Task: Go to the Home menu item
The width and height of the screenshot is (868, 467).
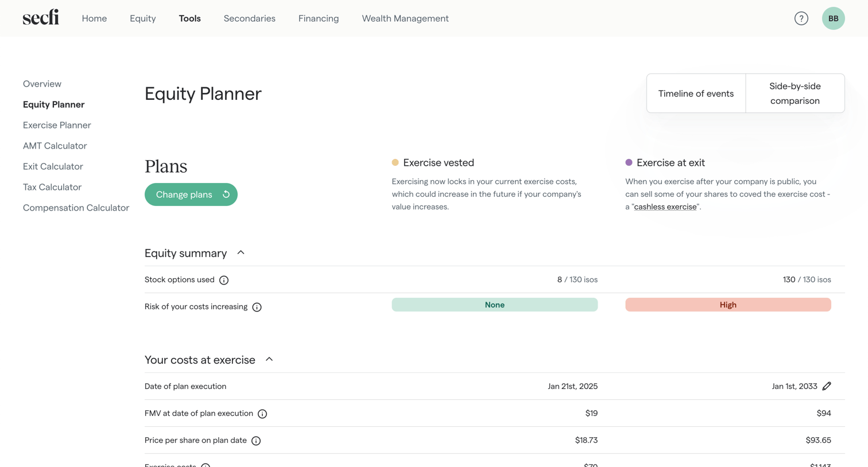Action: pyautogui.click(x=94, y=18)
